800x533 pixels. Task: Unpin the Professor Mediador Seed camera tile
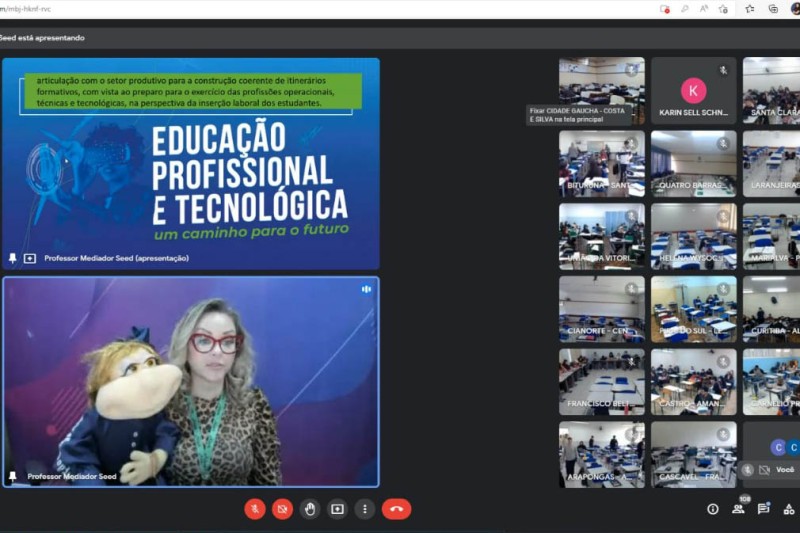pyautogui.click(x=13, y=477)
